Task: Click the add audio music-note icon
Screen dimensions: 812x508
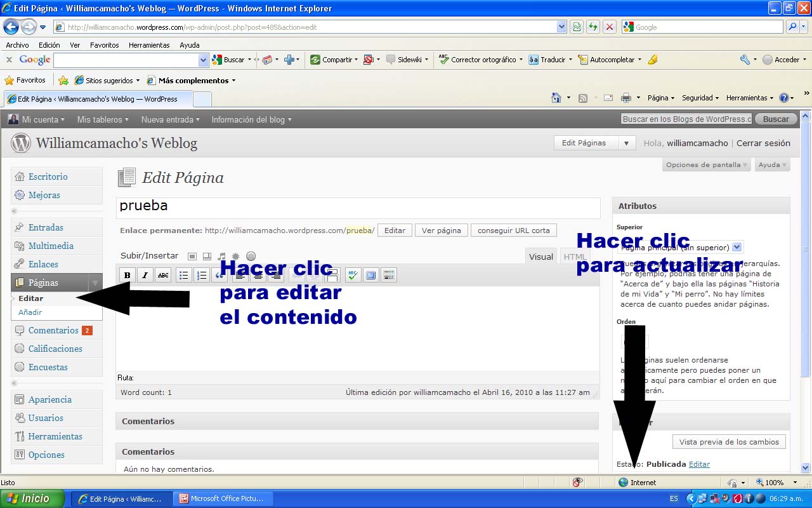Action: tap(221, 257)
